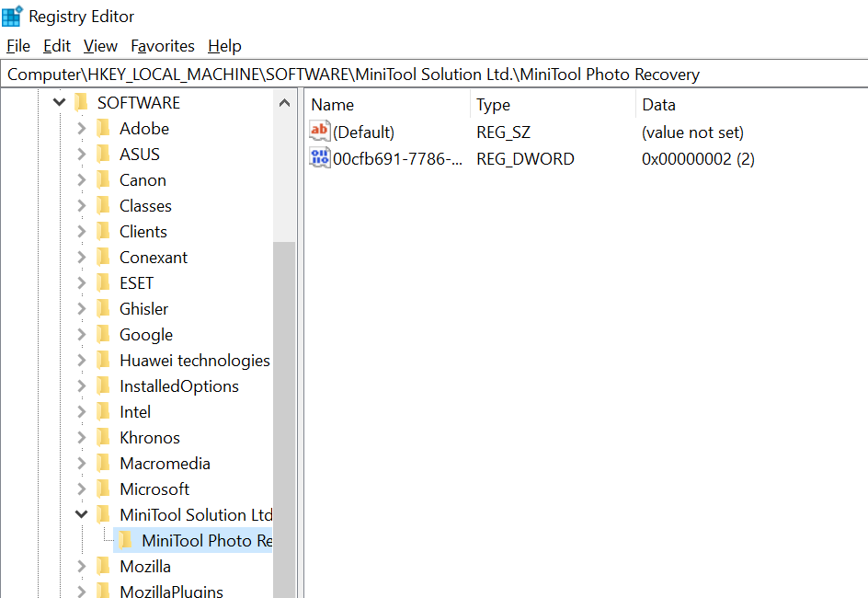Collapse the SOFTWARE key

pos(59,102)
